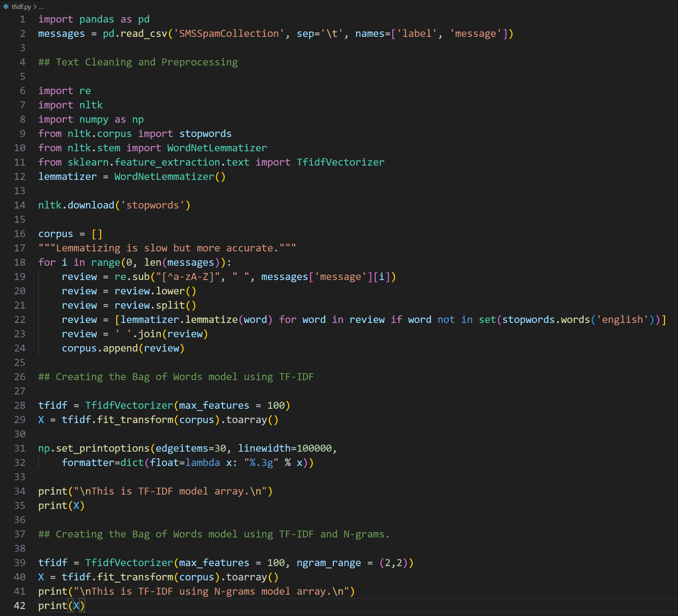This screenshot has width=678, height=616.
Task: Click the 'lambda' keyword on line 32
Action: pyautogui.click(x=202, y=463)
